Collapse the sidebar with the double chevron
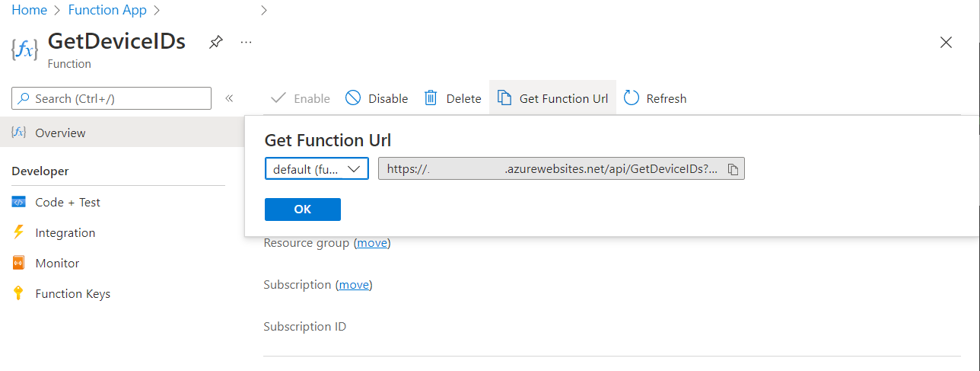 (x=228, y=98)
